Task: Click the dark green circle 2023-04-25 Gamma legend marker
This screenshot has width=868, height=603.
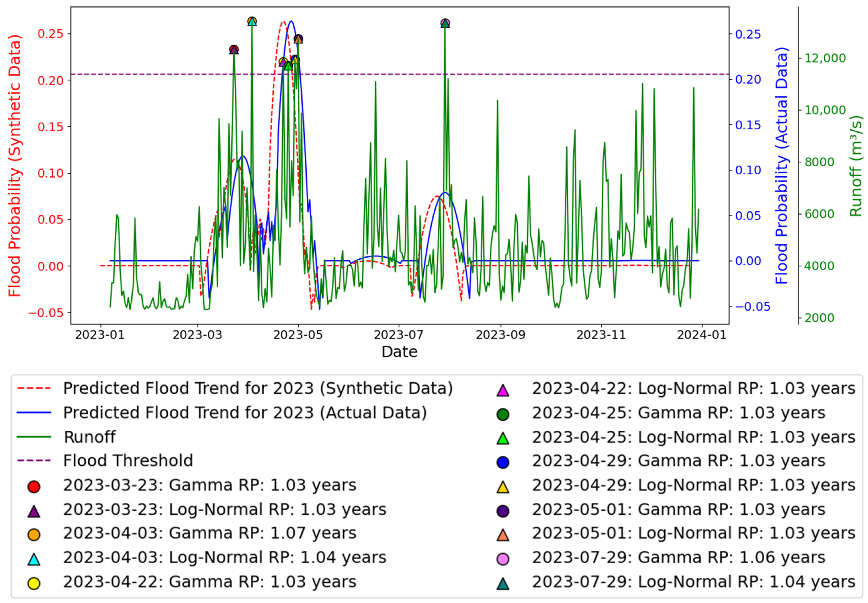Action: [503, 414]
